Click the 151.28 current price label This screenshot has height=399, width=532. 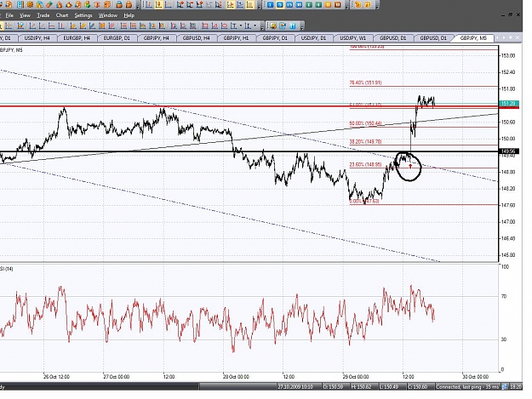click(509, 104)
